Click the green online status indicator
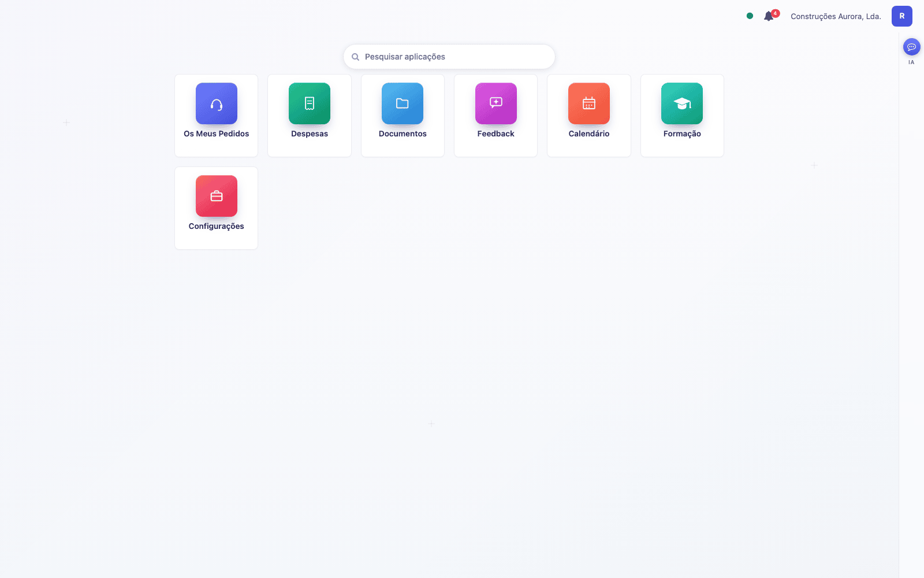Viewport: 924px width, 578px height. click(750, 16)
